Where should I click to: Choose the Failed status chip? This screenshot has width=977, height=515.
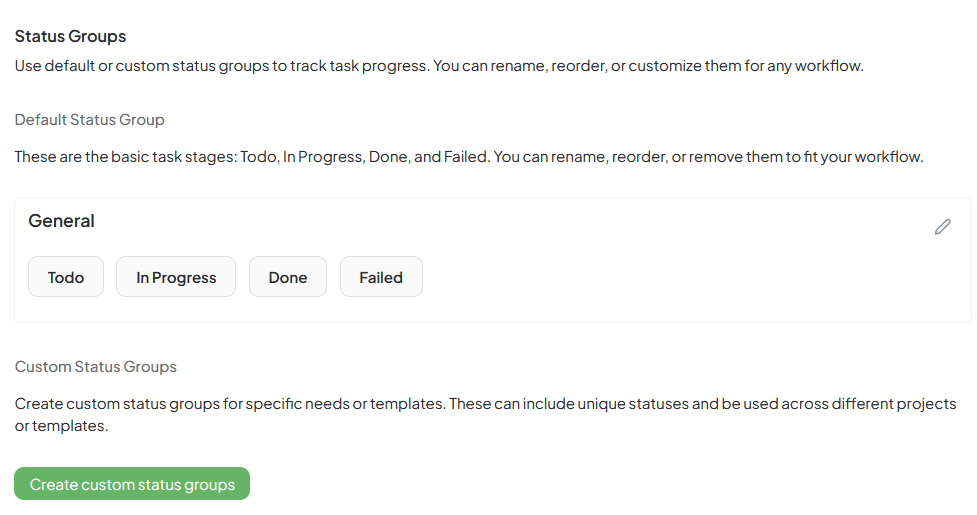point(381,277)
